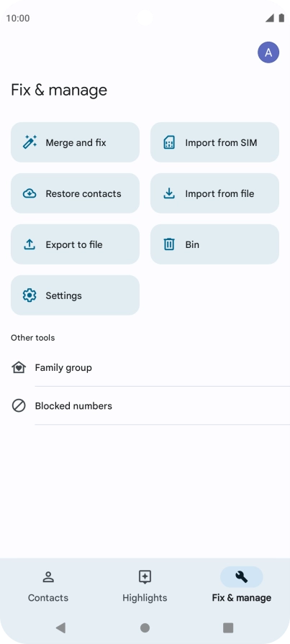Open Restore contacts
The width and height of the screenshot is (290, 644).
[75, 193]
